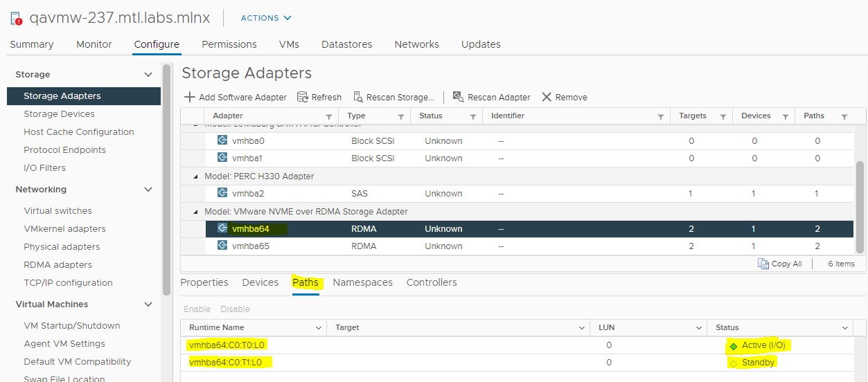The width and height of the screenshot is (868, 382).
Task: Switch to the Namespaces tab
Action: [x=363, y=282]
